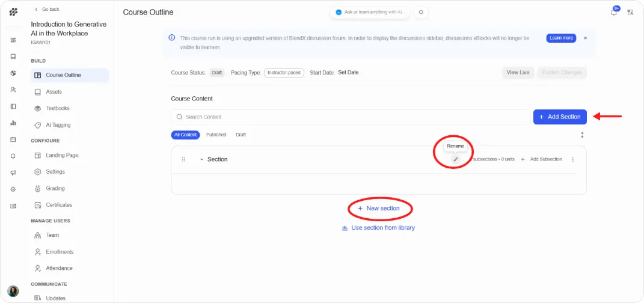
Task: Open the BlendX logo home icon
Action: click(13, 12)
